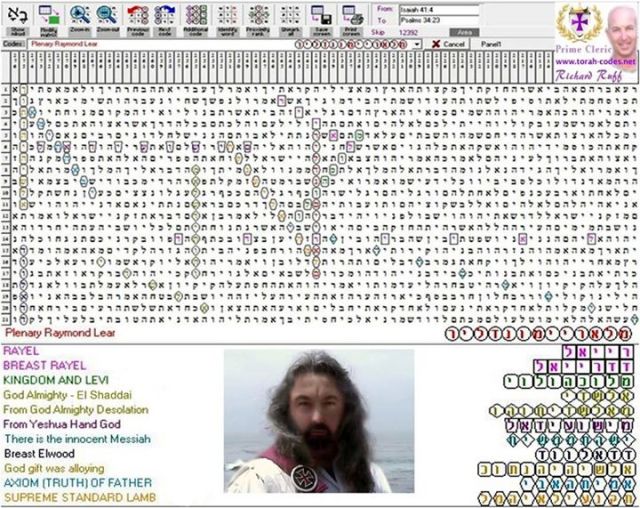Select the God gift was alloying entry
640x508 pixels.
click(54, 468)
